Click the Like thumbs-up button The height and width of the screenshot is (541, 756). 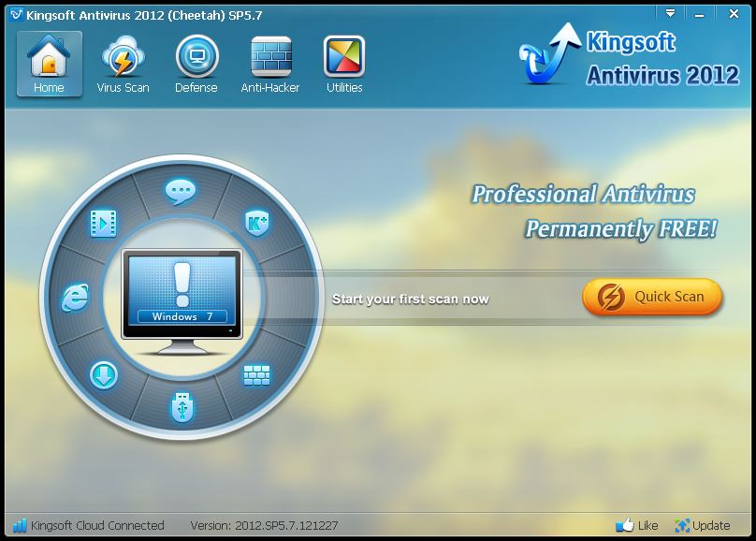point(637,525)
